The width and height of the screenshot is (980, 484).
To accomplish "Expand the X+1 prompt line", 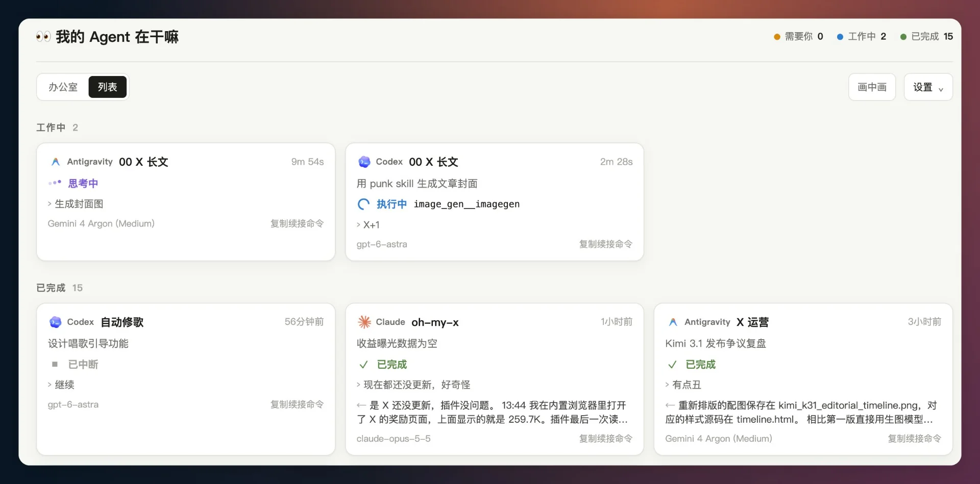I will click(x=368, y=225).
